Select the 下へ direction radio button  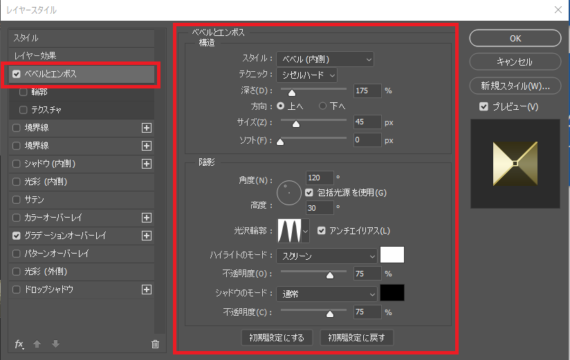coord(322,106)
